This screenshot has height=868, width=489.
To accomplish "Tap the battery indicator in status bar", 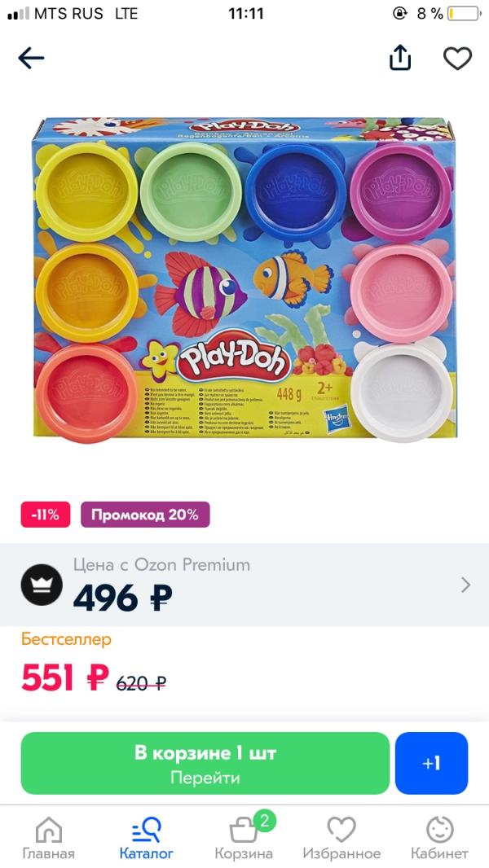I will pyautogui.click(x=464, y=14).
